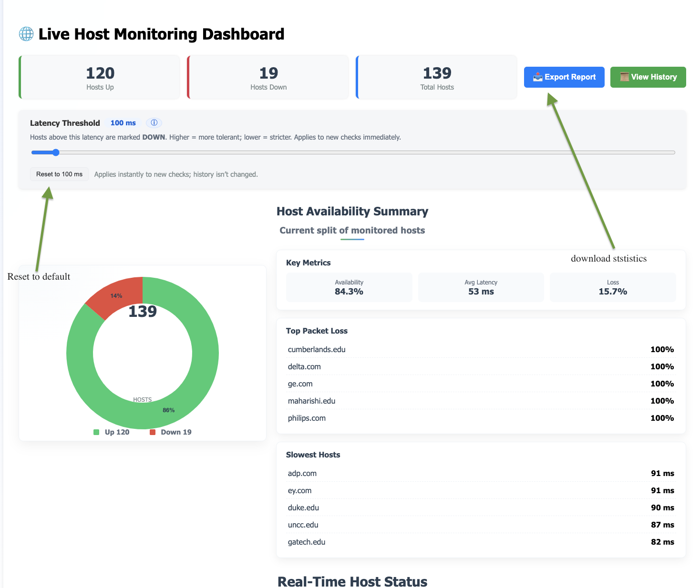Select delta.com in Top Packet Loss
This screenshot has width=700, height=588.
pos(481,366)
